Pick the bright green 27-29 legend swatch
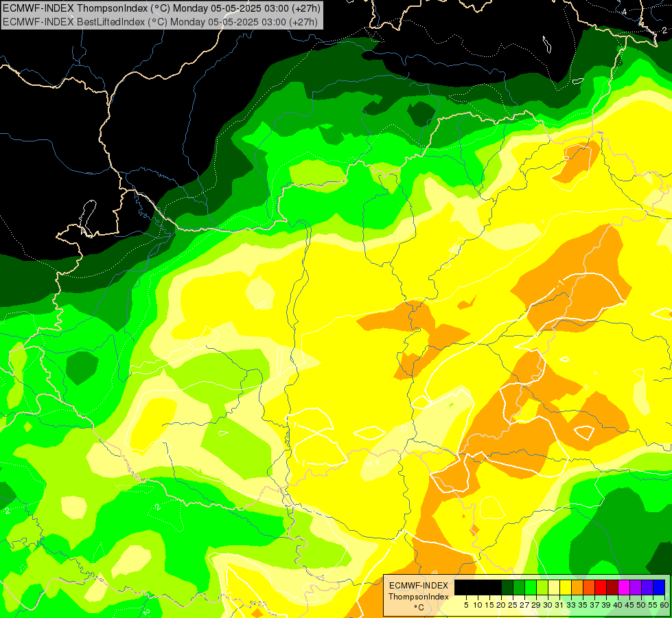The height and width of the screenshot is (618, 672). (x=531, y=587)
